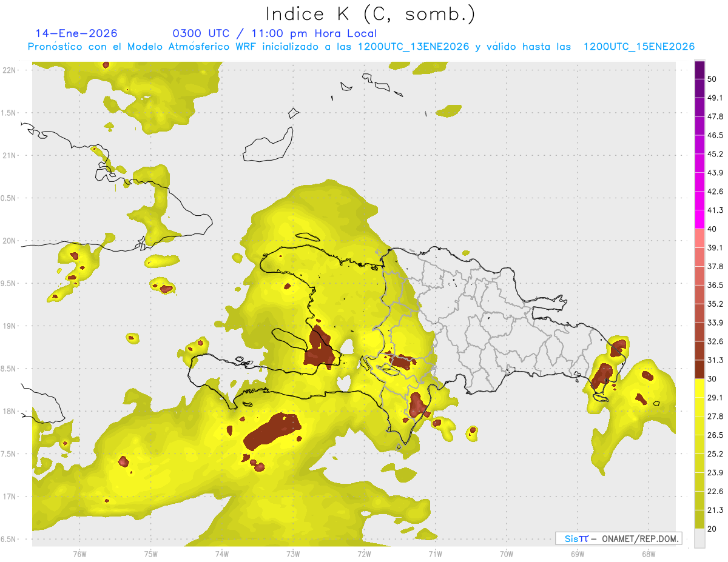Image resolution: width=728 pixels, height=562 pixels.
Task: Click the "68W" longitude label
Action: [649, 554]
